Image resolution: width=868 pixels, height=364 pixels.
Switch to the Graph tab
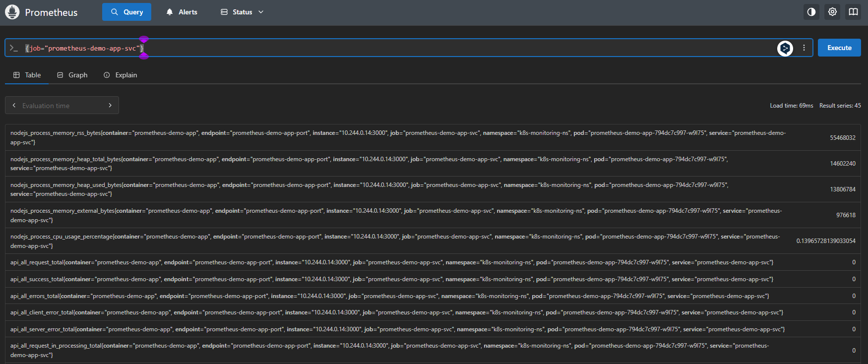72,75
